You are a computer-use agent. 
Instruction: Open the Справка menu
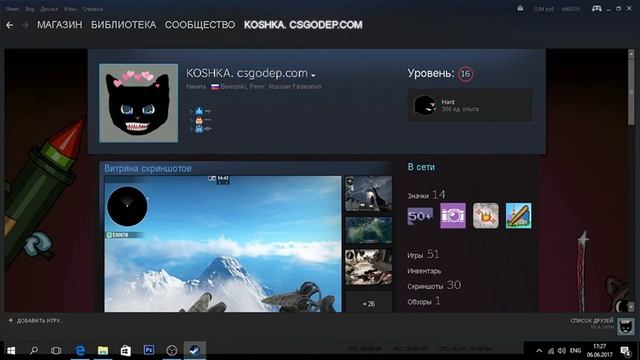tap(93, 9)
